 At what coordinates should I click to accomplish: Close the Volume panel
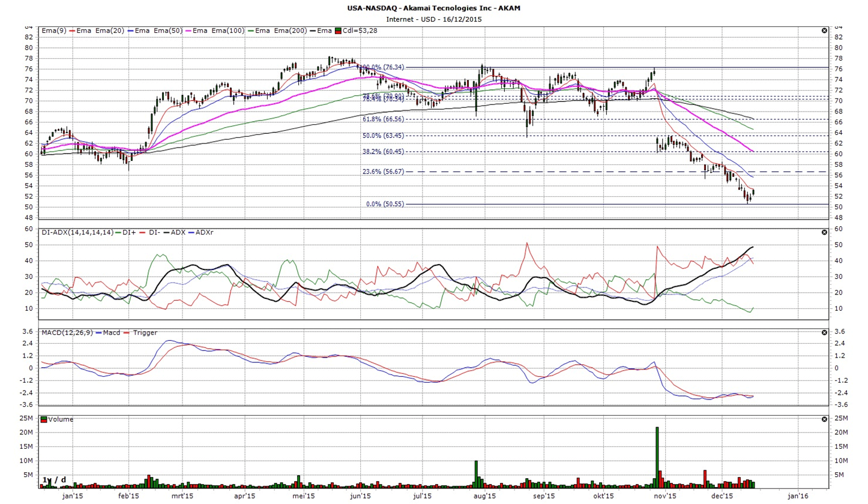coord(823,419)
